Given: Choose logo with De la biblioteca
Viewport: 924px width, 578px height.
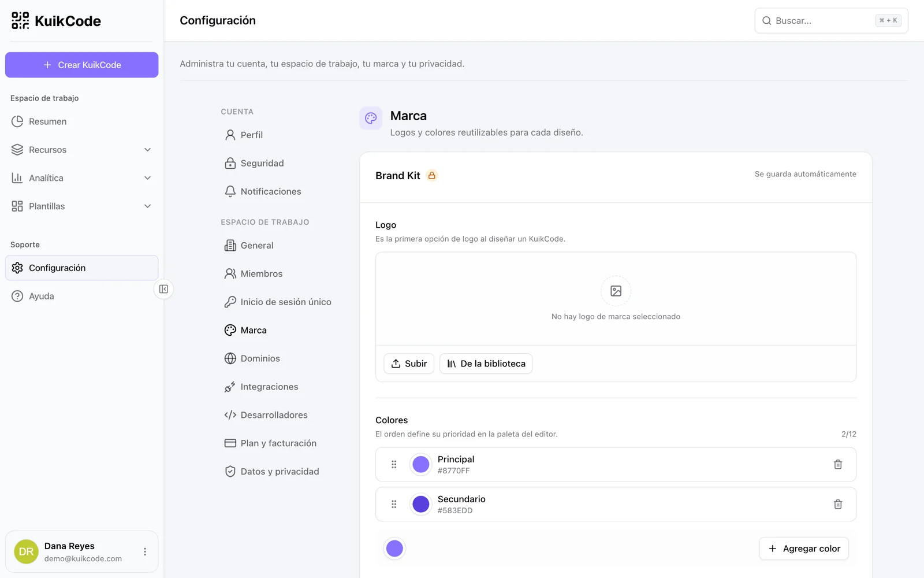Looking at the screenshot, I should click(x=486, y=364).
